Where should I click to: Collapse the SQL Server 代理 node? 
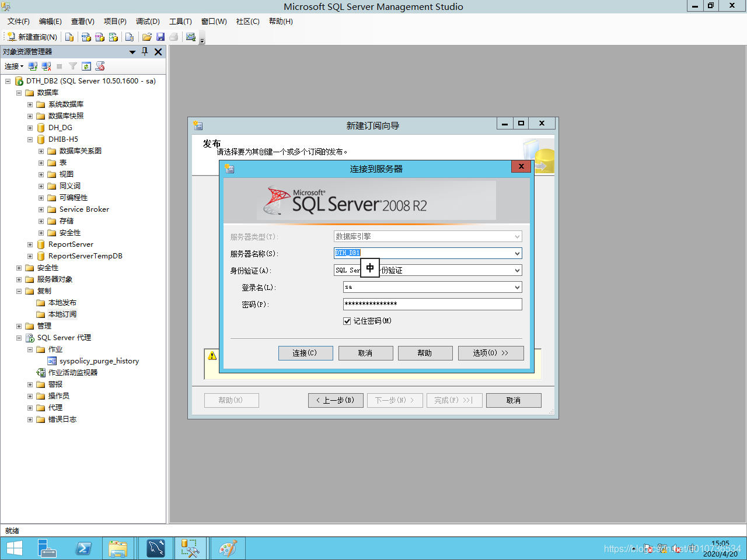pyautogui.click(x=19, y=338)
